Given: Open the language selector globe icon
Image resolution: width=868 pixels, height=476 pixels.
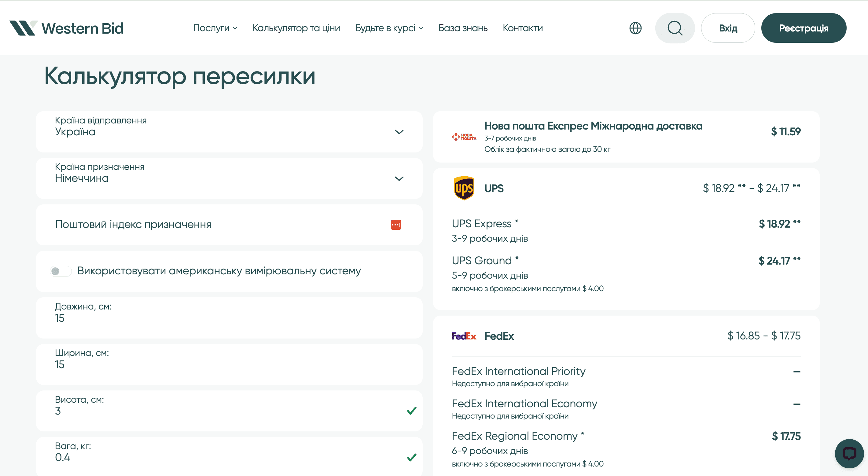Looking at the screenshot, I should pos(636,28).
